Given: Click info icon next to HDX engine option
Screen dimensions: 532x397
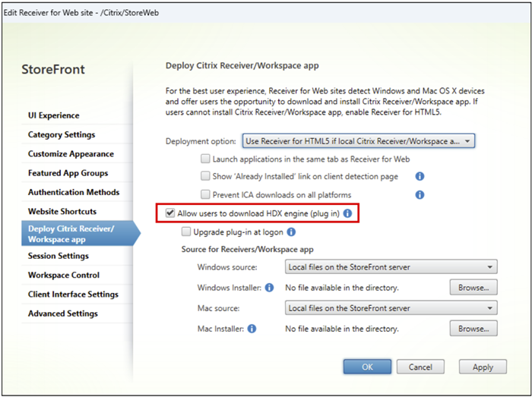Looking at the screenshot, I should click(x=347, y=213).
